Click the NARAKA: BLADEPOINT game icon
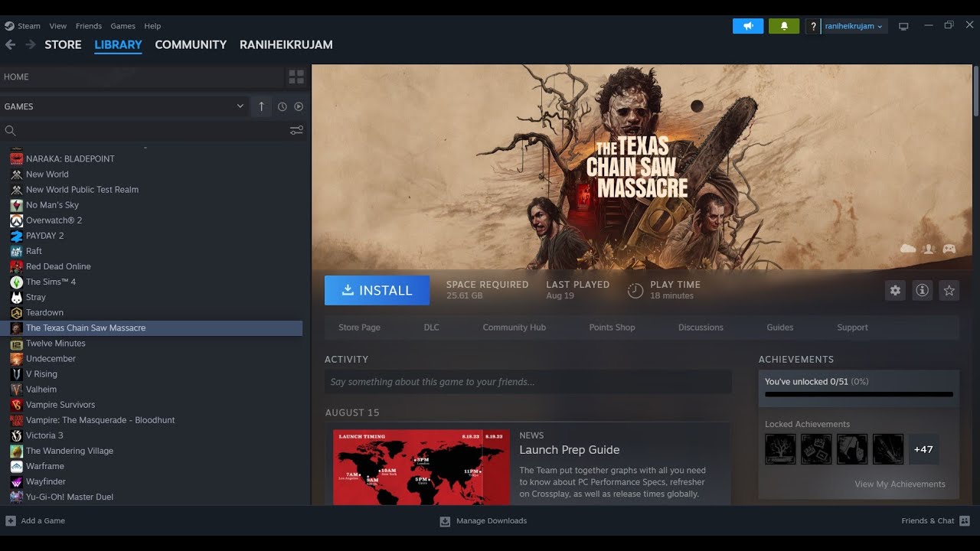This screenshot has height=551, width=980. click(x=16, y=158)
